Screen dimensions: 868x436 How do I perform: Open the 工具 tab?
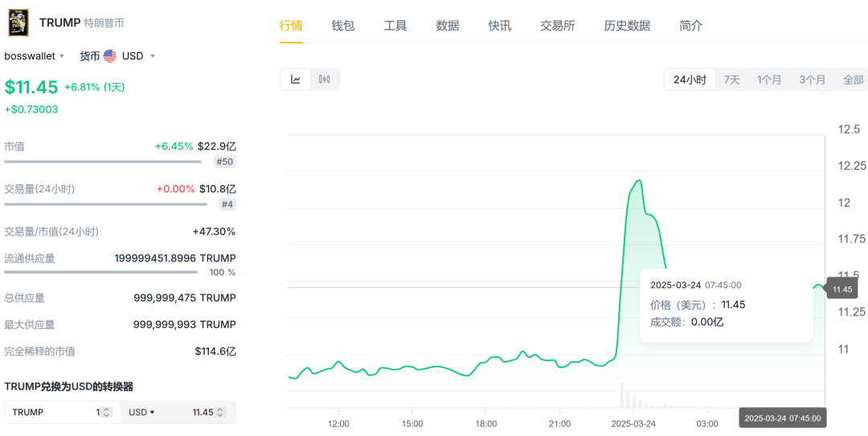395,26
